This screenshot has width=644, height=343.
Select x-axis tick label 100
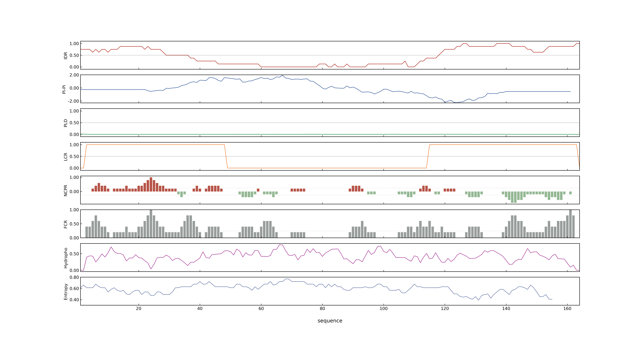384,309
